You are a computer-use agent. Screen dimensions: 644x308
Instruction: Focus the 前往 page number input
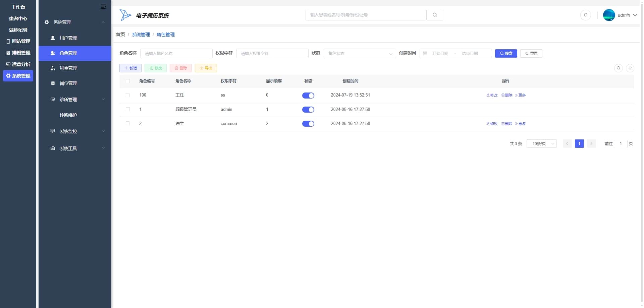coord(621,144)
